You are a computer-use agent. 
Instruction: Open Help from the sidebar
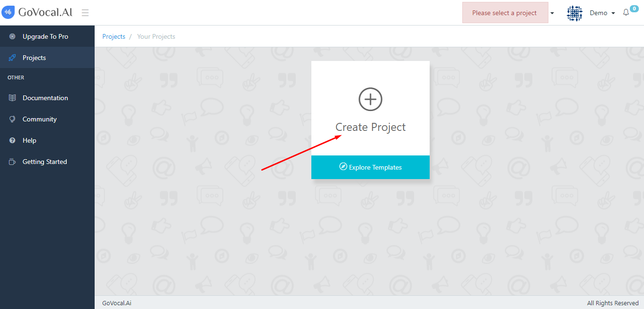pyautogui.click(x=47, y=140)
